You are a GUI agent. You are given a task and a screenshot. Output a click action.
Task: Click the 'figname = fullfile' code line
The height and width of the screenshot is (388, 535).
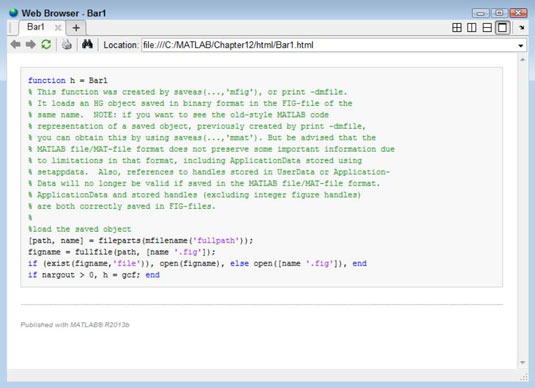[x=121, y=252]
